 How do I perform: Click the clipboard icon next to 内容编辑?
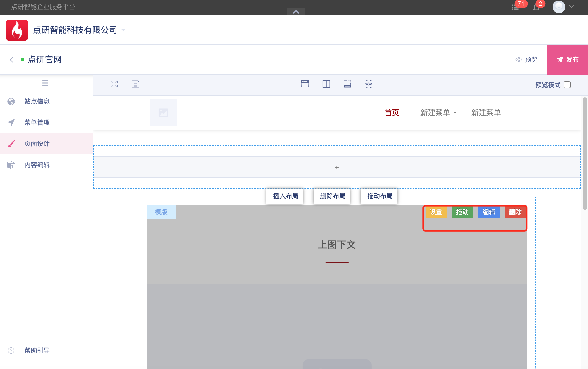(x=11, y=165)
